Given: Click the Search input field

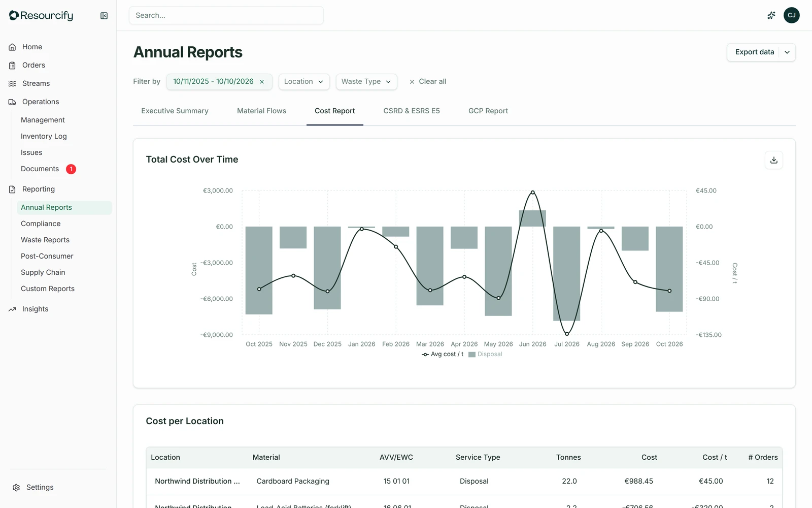Looking at the screenshot, I should (226, 15).
